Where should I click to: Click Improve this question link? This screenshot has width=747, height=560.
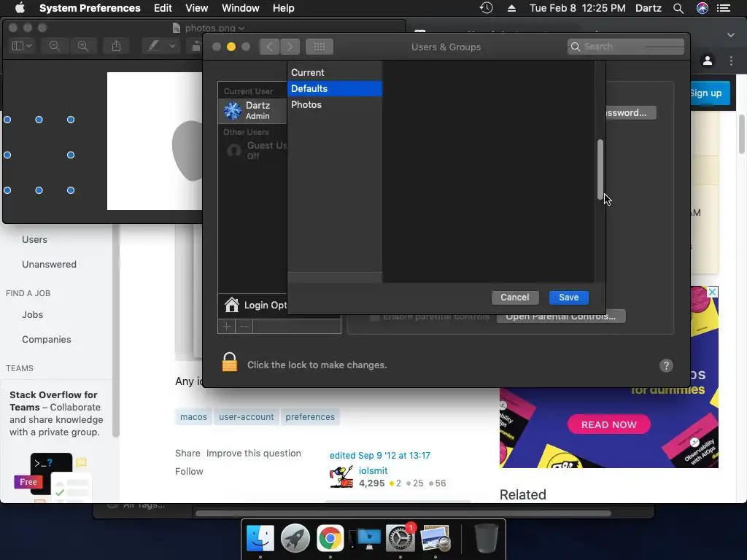pos(253,454)
